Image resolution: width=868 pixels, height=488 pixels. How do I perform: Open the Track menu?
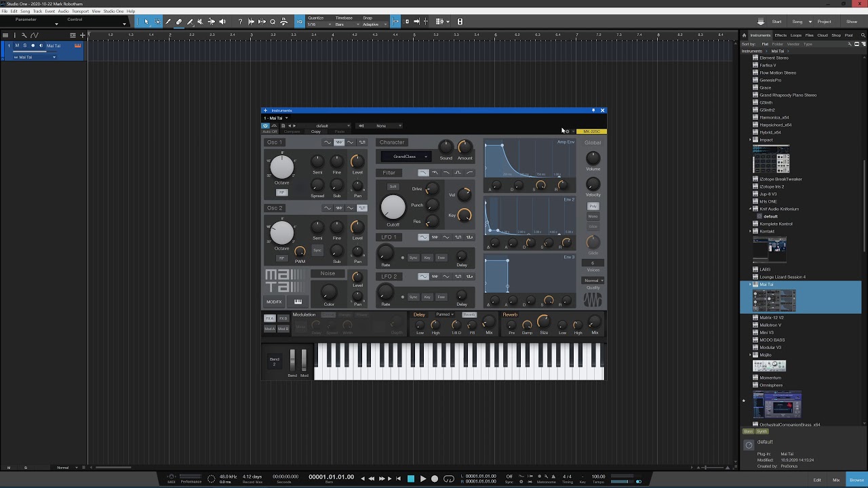37,12
